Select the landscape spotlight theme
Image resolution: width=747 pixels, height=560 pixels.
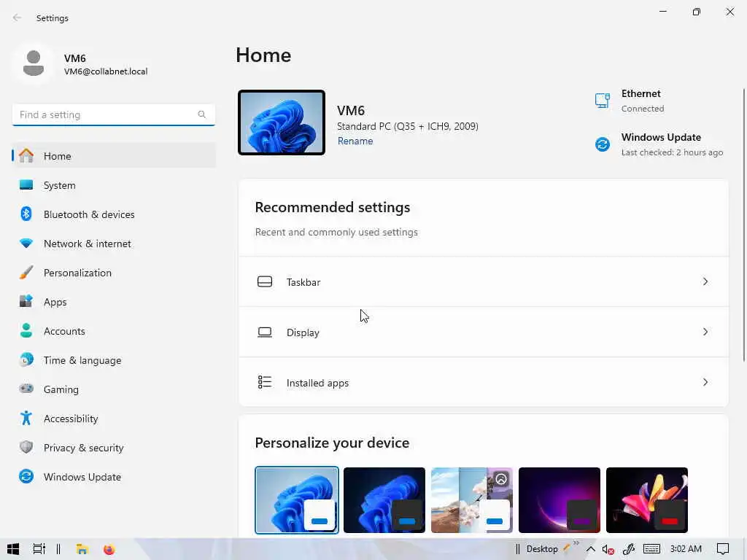(x=472, y=500)
